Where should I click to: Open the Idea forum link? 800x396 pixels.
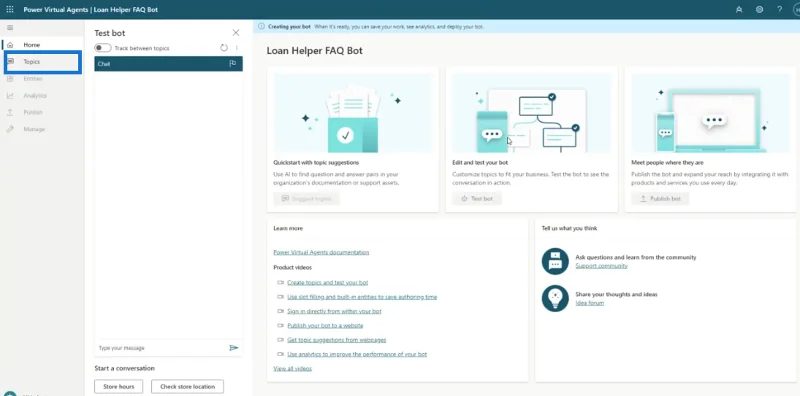click(x=589, y=303)
